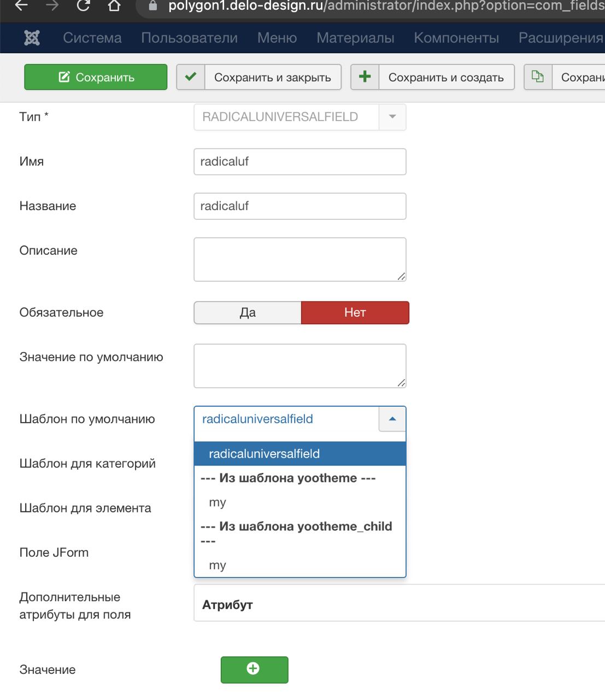
Task: Open the Тип dropdown arrow
Action: (392, 116)
